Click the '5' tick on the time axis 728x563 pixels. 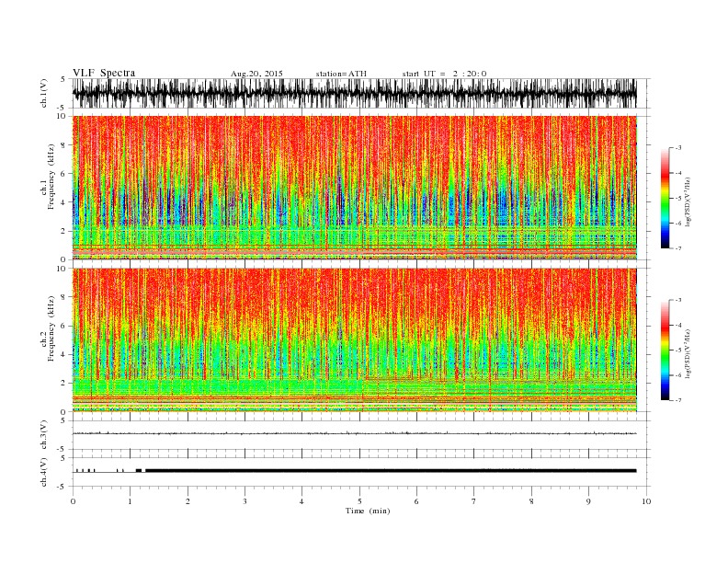pos(359,501)
